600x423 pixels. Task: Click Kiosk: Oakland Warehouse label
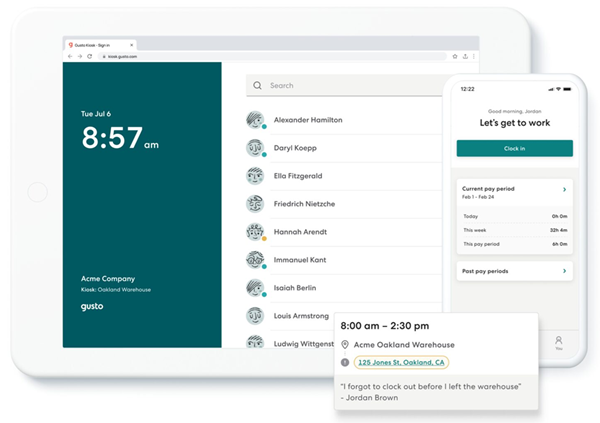click(x=116, y=290)
